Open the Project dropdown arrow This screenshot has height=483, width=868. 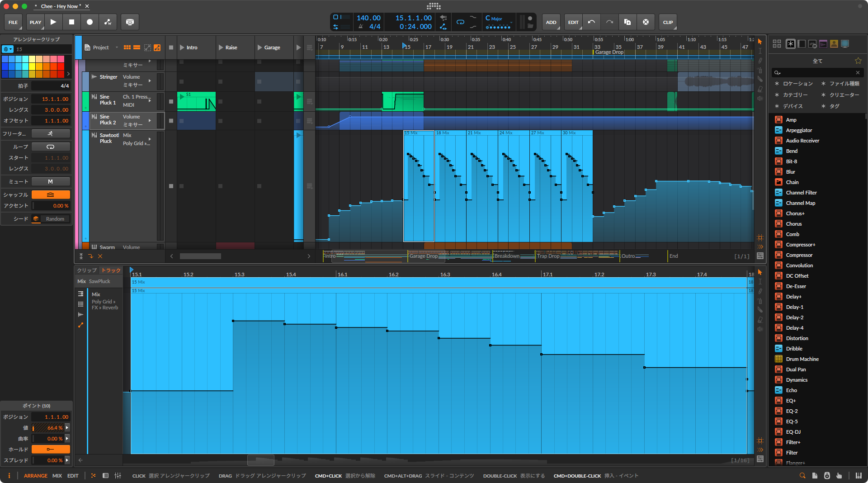click(117, 47)
